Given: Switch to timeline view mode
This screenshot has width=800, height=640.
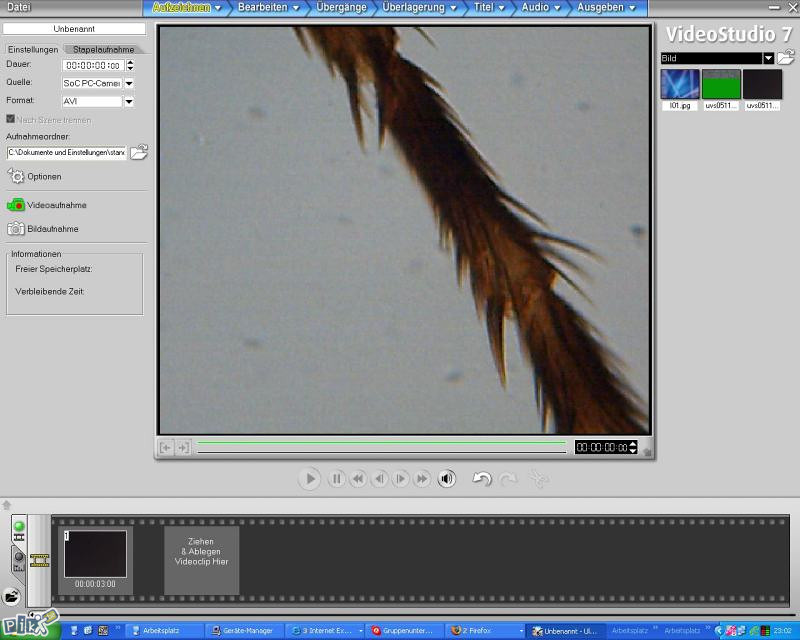Looking at the screenshot, I should pyautogui.click(x=19, y=561).
